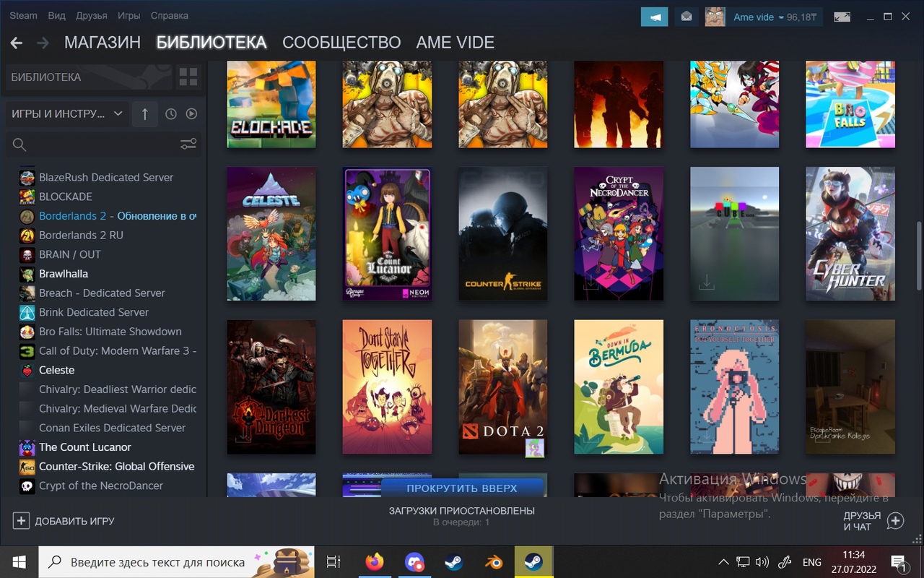Open the AME VIDE profile tab
This screenshot has width=924, height=578.
[x=456, y=43]
